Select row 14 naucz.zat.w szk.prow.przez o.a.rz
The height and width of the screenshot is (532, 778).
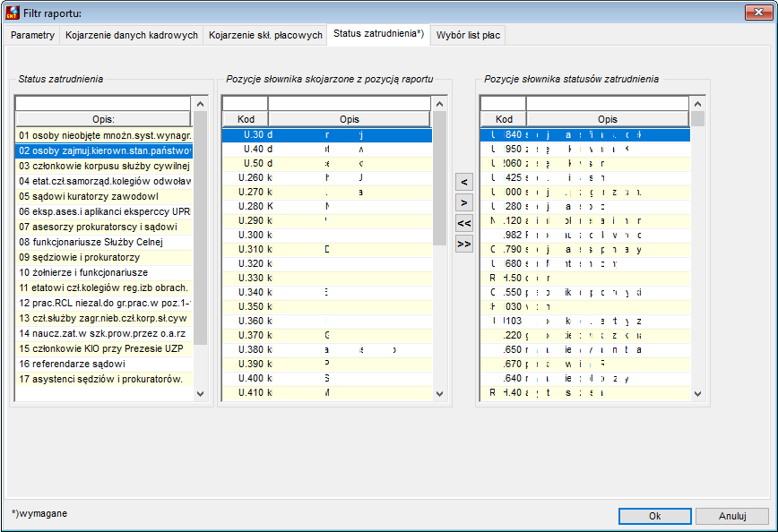[x=104, y=333]
